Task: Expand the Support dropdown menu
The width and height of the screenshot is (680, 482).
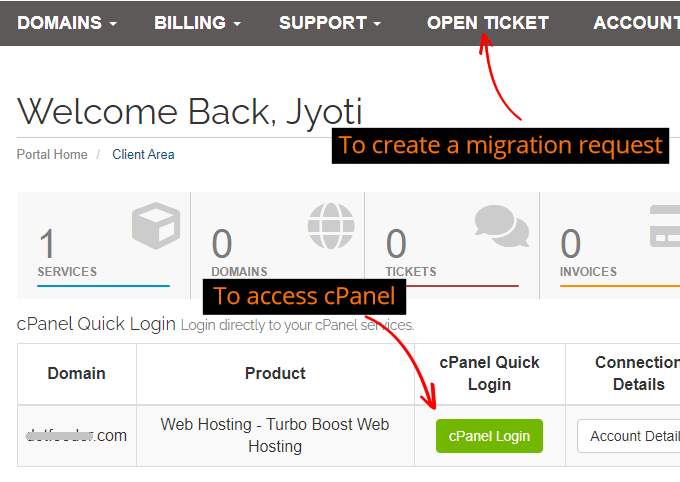Action: tap(329, 22)
